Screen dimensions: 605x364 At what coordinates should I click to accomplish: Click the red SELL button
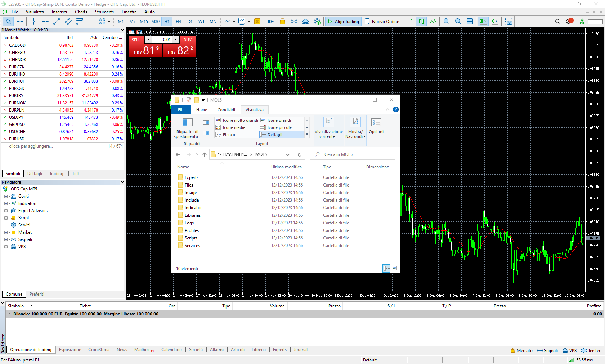click(x=136, y=40)
